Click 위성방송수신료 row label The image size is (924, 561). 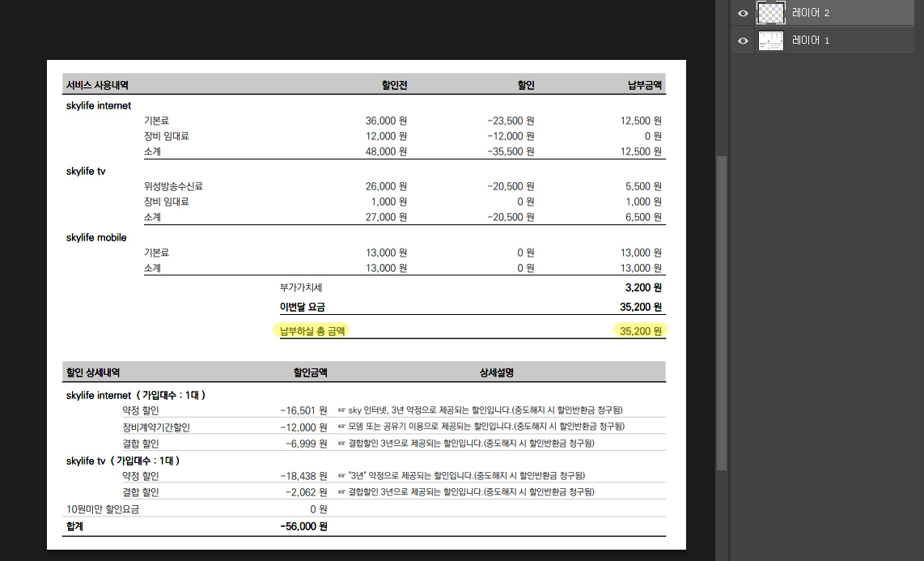coord(173,186)
